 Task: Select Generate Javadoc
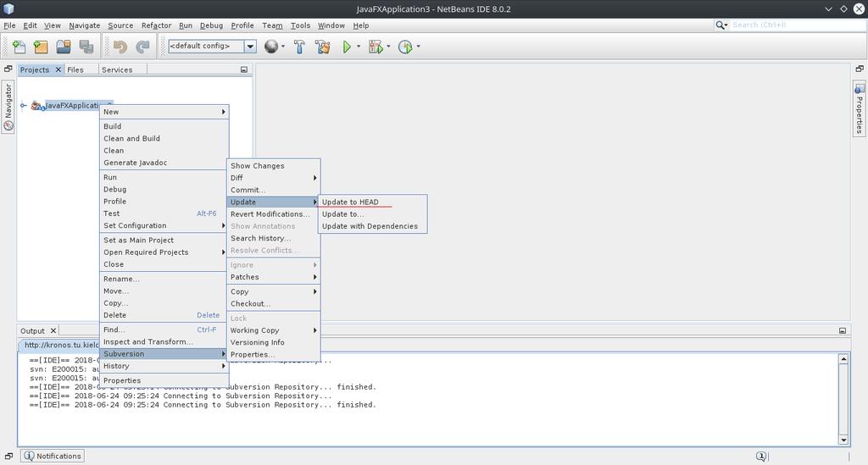[164, 163]
